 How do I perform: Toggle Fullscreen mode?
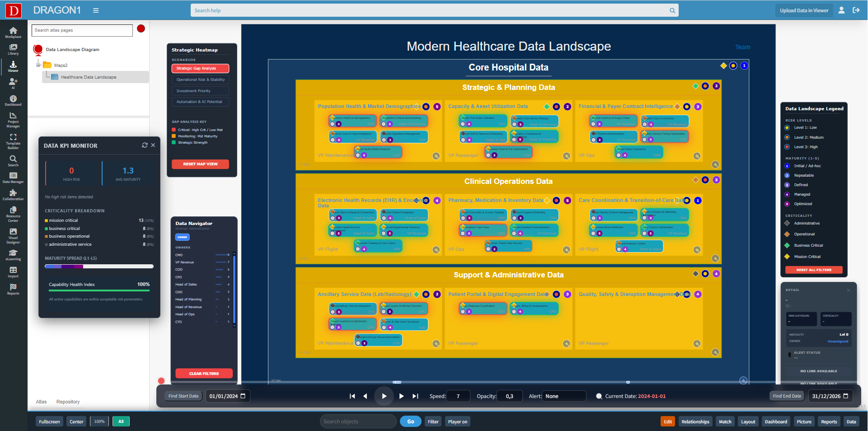coord(49,421)
